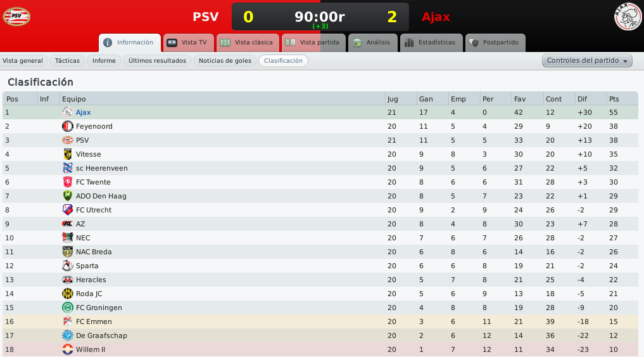Open the Ajax team link in table
Image resolution: width=644 pixels, height=357 pixels.
coord(84,112)
